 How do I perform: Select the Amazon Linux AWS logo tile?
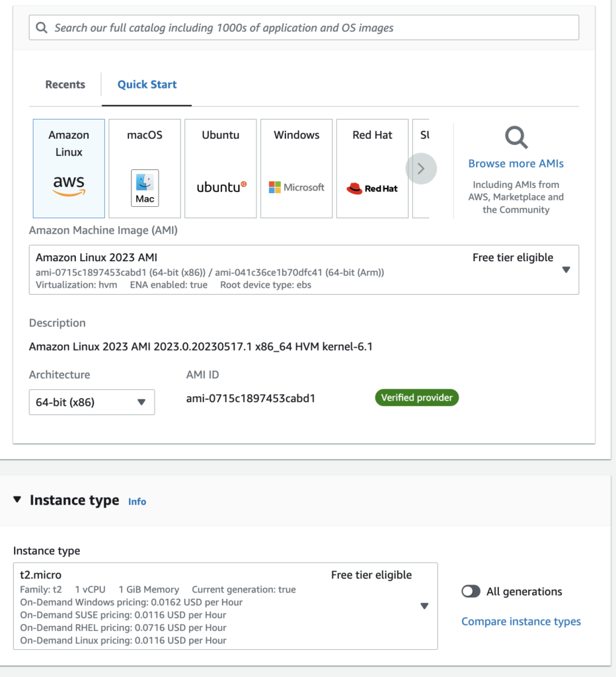pos(69,169)
